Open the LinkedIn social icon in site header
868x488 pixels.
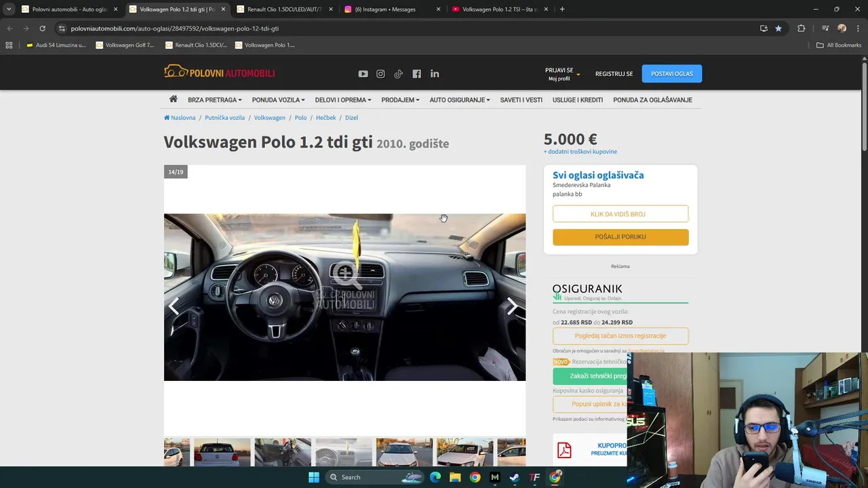tap(435, 74)
